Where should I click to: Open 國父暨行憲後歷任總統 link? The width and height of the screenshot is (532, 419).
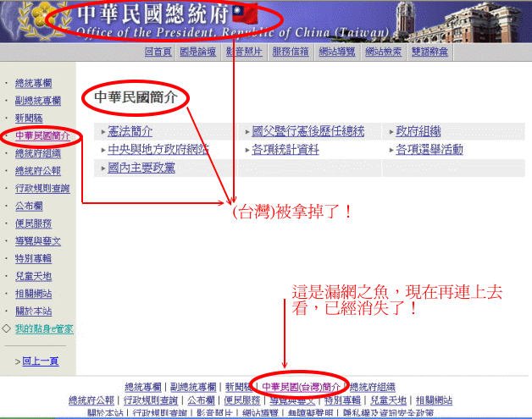tap(308, 131)
